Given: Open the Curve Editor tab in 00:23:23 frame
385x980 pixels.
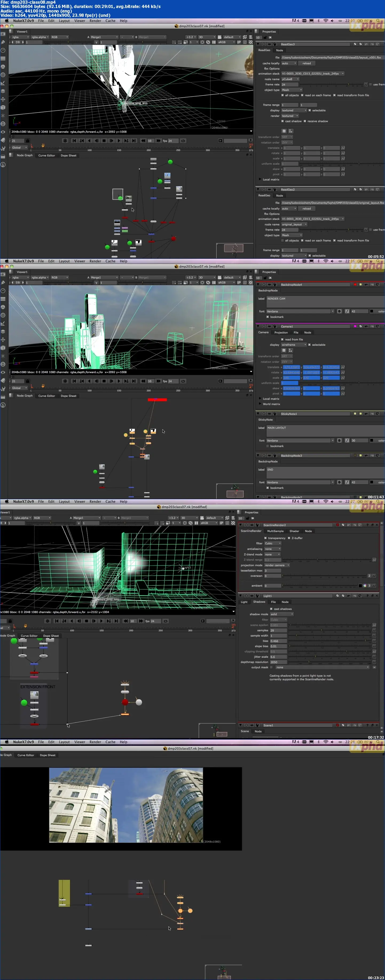Looking at the screenshot, I should pyautogui.click(x=26, y=755).
